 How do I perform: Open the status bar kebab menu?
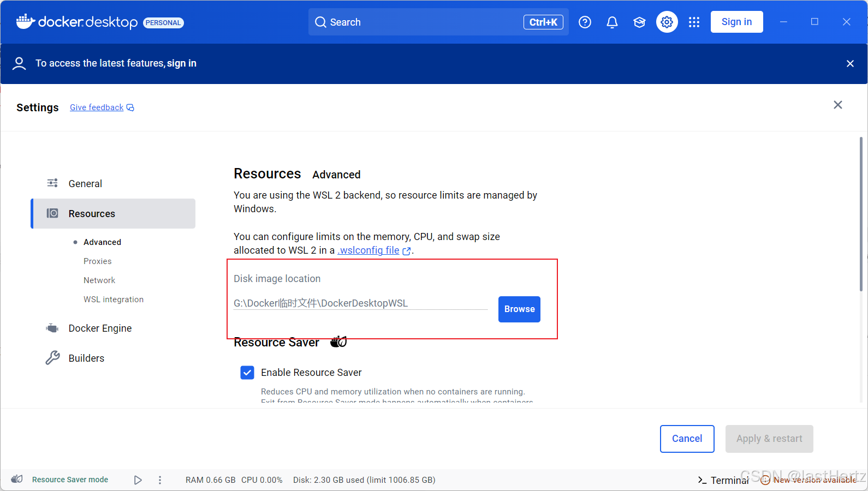160,480
